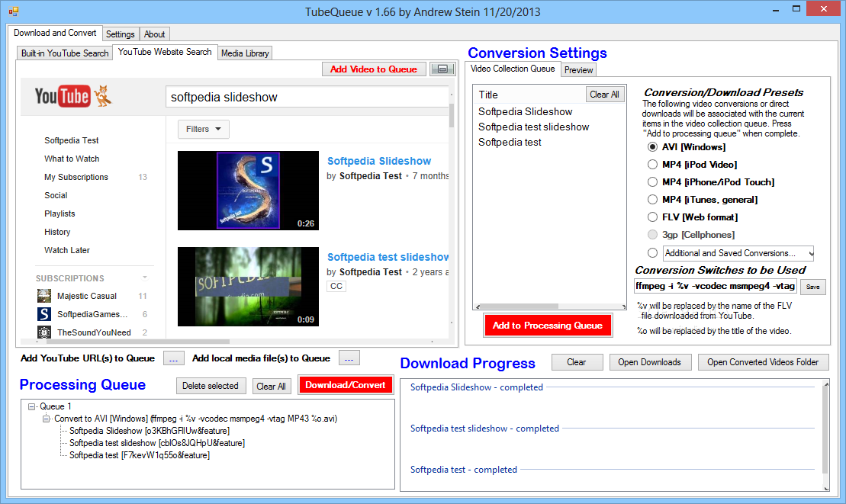
Task: Open the Settings tab
Action: tap(121, 34)
